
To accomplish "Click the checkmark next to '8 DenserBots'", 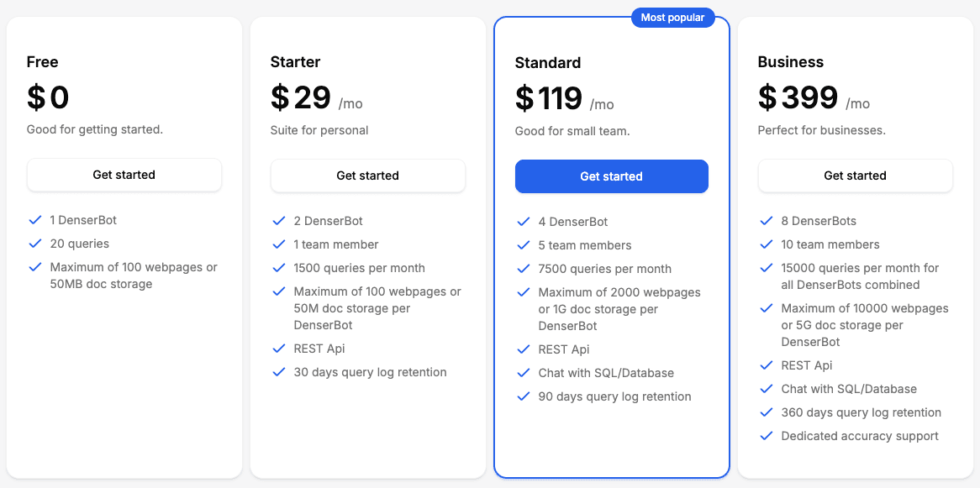I will click(767, 221).
